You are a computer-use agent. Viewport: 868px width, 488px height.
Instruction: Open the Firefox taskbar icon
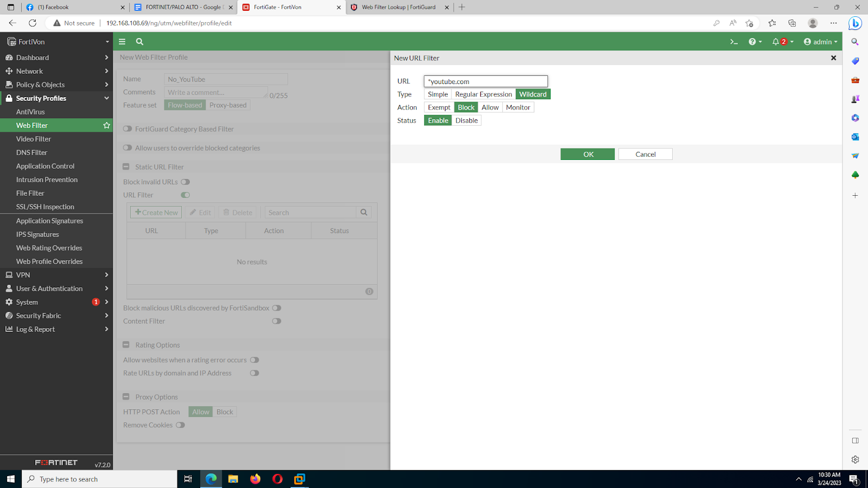[x=255, y=479]
